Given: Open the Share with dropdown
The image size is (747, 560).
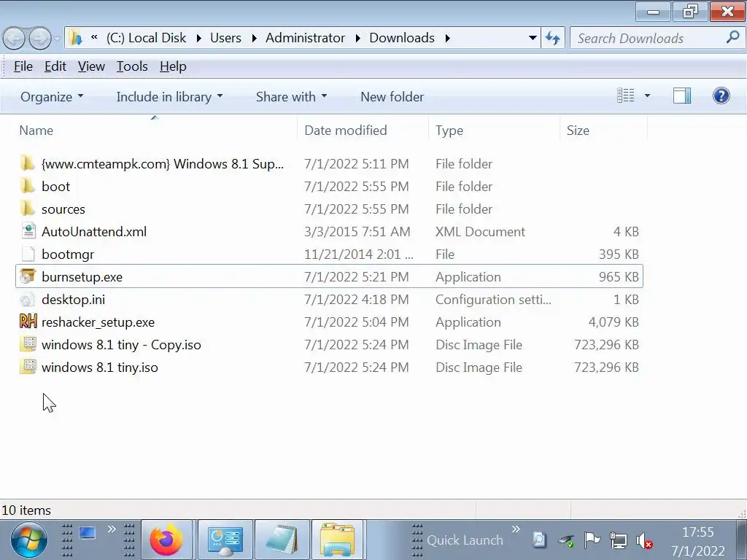Looking at the screenshot, I should point(291,97).
